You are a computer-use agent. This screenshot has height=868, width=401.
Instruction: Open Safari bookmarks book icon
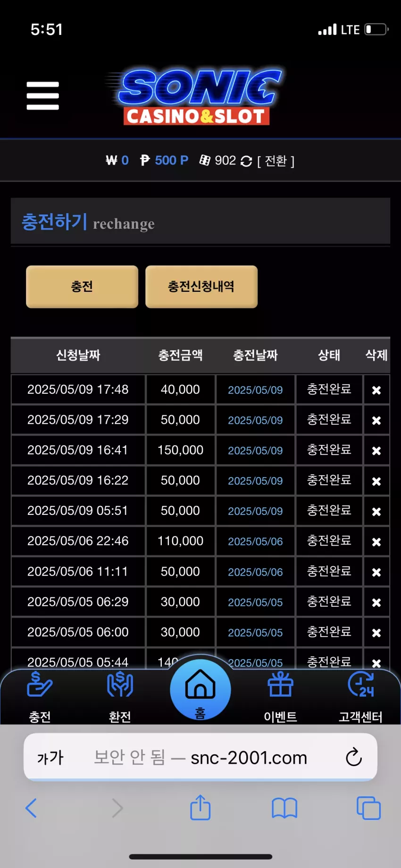[x=284, y=808]
